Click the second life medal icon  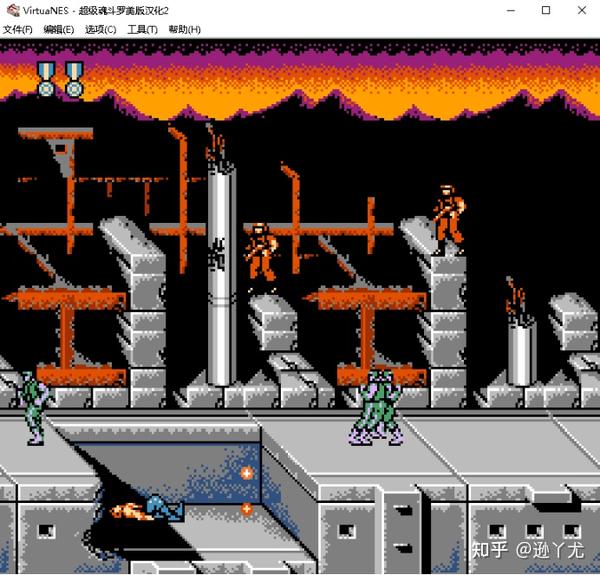pos(74,79)
